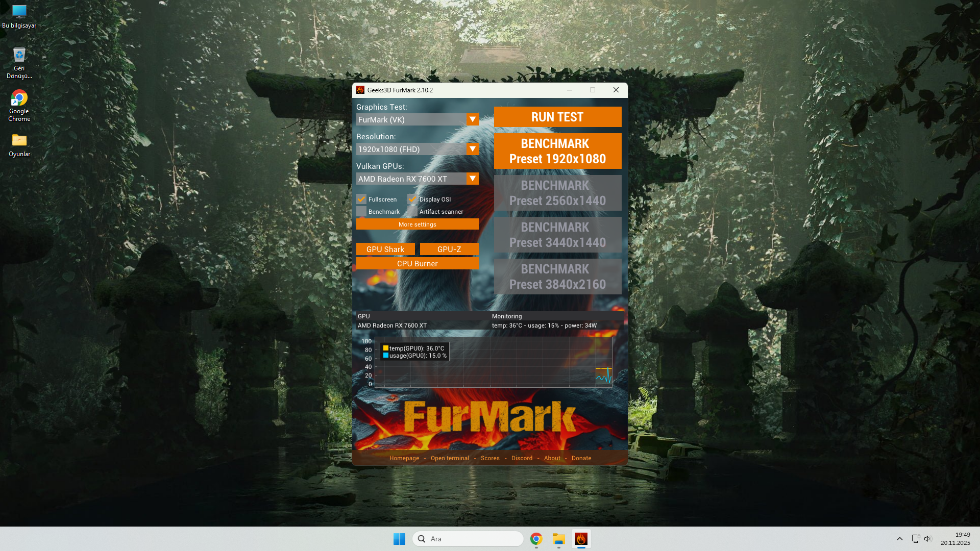Open the Bu bilgisayar desktop icon
980x551 pixels.
19,16
